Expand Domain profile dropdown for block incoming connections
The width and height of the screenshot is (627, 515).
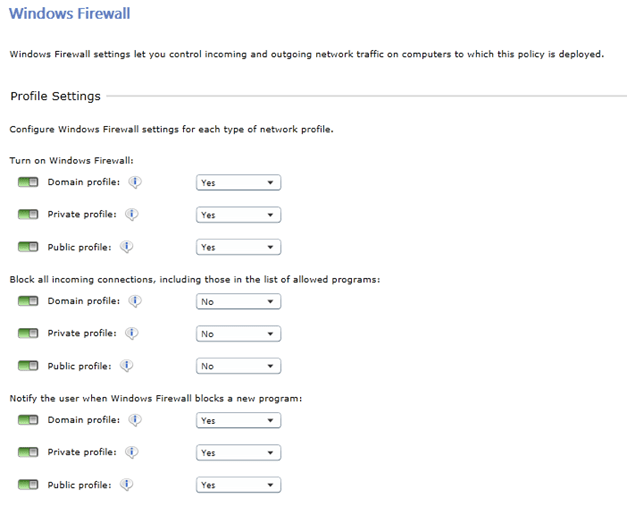[x=238, y=302]
